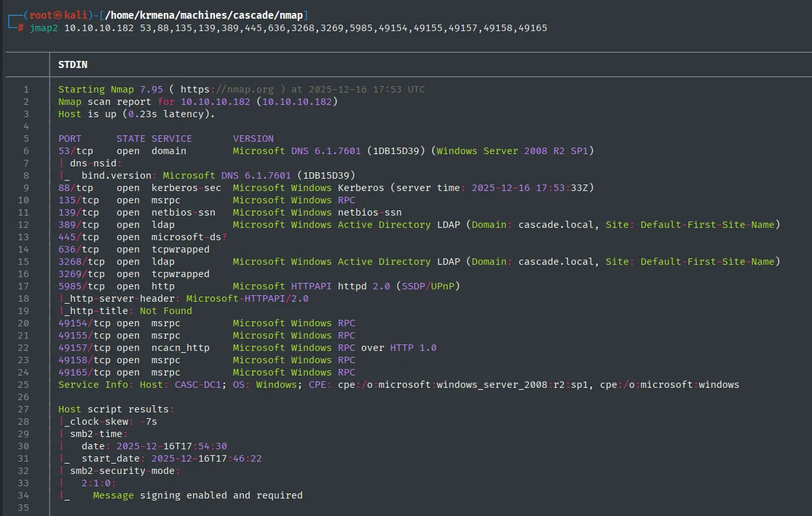Click the "jmap2" command in the prompt
The width and height of the screenshot is (812, 516).
pos(43,28)
